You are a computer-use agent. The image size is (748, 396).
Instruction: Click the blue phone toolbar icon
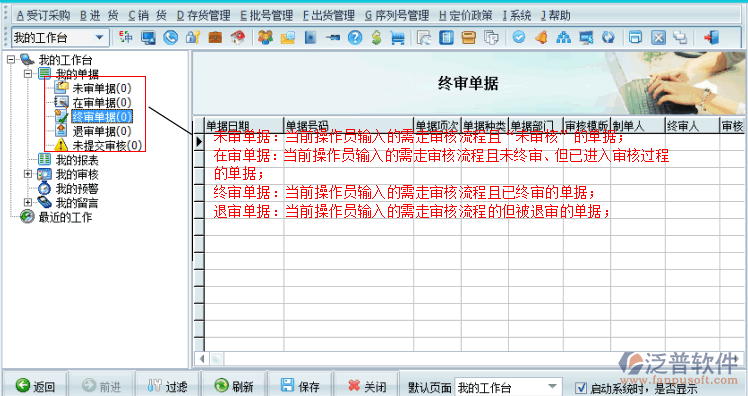pyautogui.click(x=170, y=37)
